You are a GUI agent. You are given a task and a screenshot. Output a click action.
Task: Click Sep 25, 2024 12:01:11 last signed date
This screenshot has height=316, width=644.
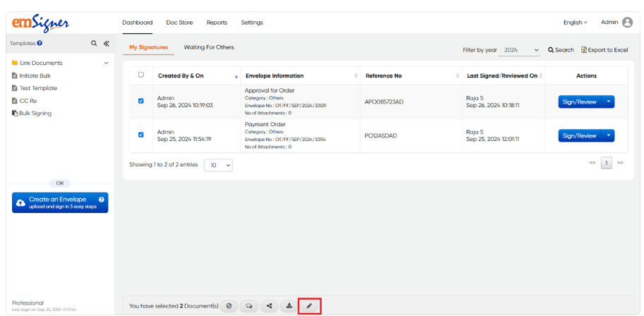(x=493, y=139)
